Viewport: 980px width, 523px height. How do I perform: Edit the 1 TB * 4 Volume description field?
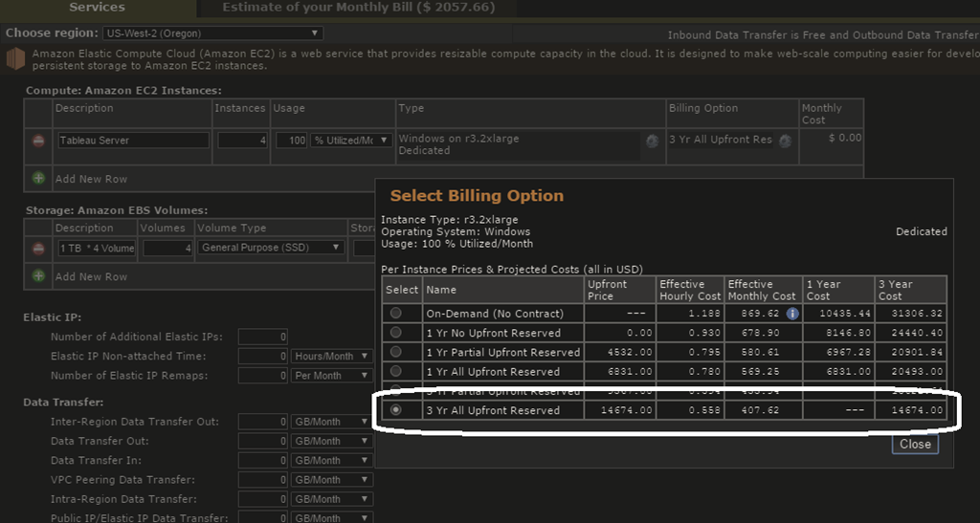97,248
